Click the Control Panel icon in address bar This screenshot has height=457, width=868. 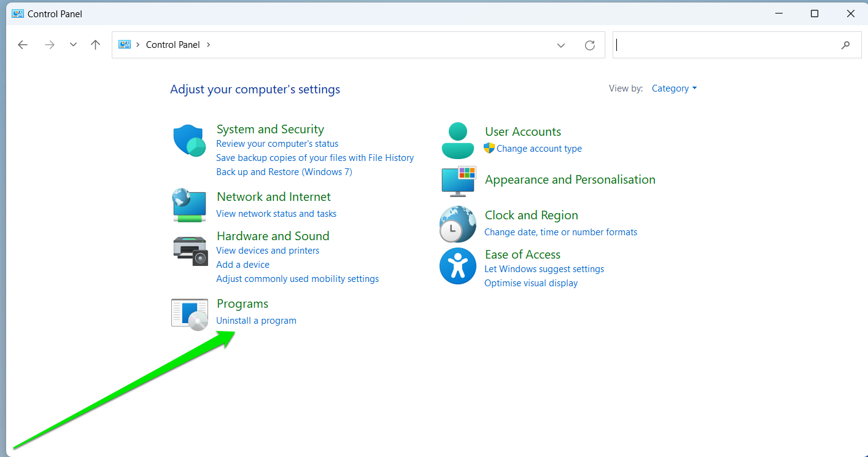pyautogui.click(x=125, y=45)
